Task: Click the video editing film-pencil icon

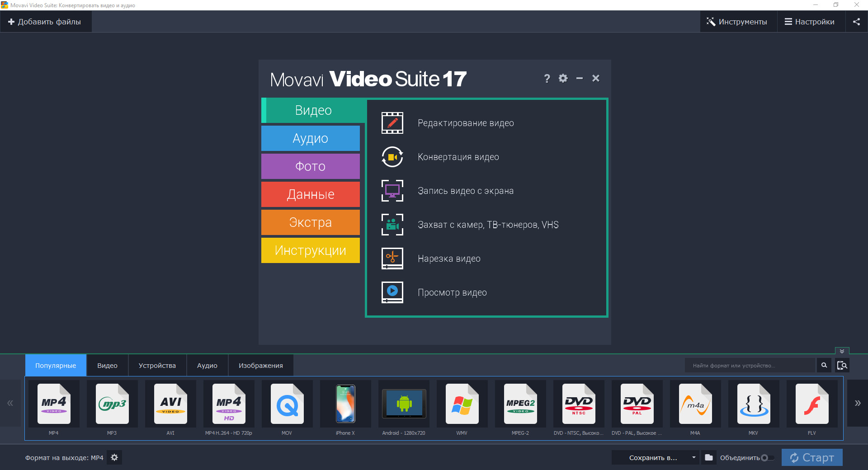Action: click(392, 123)
